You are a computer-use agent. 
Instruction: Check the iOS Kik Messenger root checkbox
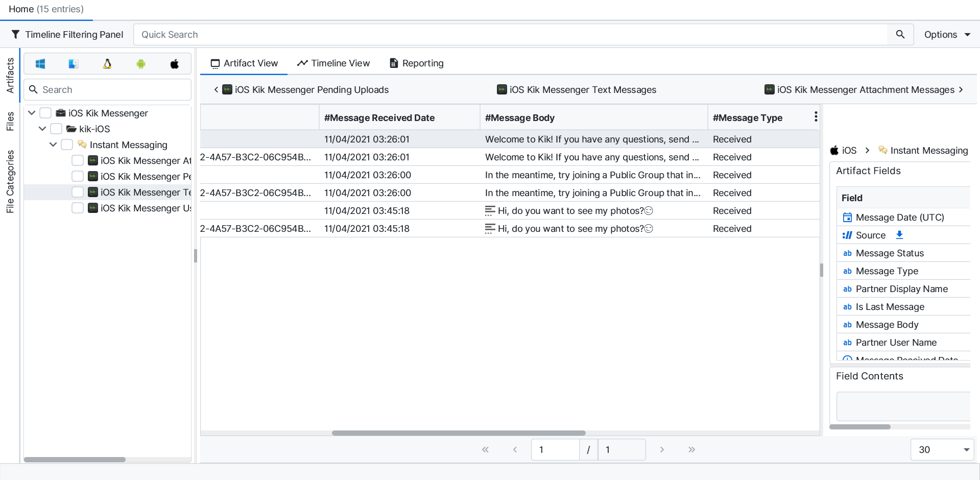(45, 113)
